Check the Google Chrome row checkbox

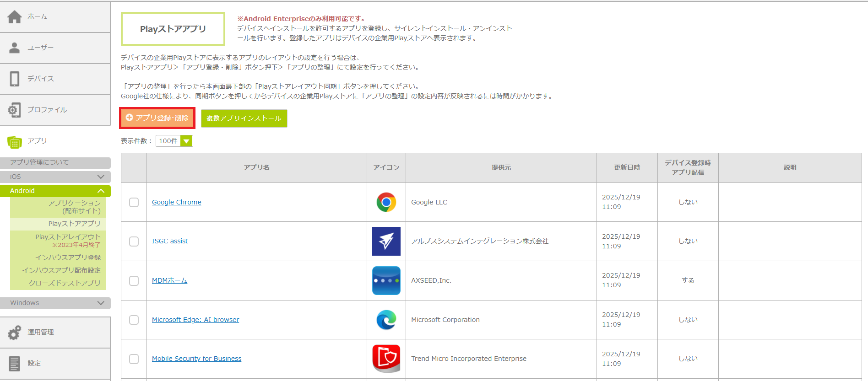click(134, 202)
